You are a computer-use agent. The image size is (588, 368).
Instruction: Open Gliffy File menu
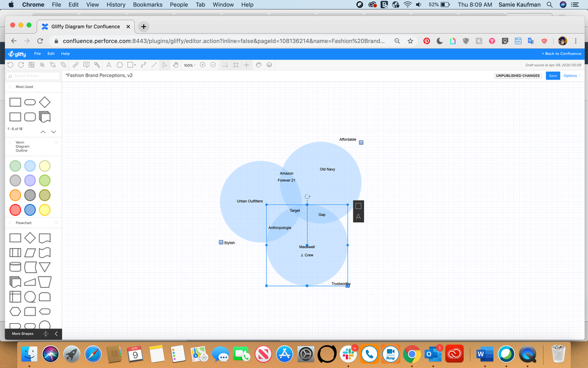(x=38, y=54)
